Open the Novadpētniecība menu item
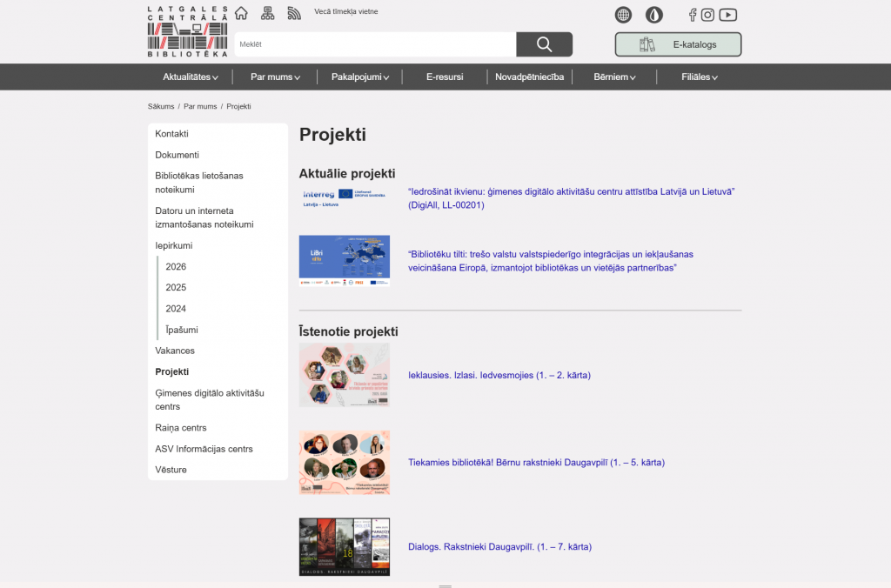891x588 pixels. click(x=529, y=77)
